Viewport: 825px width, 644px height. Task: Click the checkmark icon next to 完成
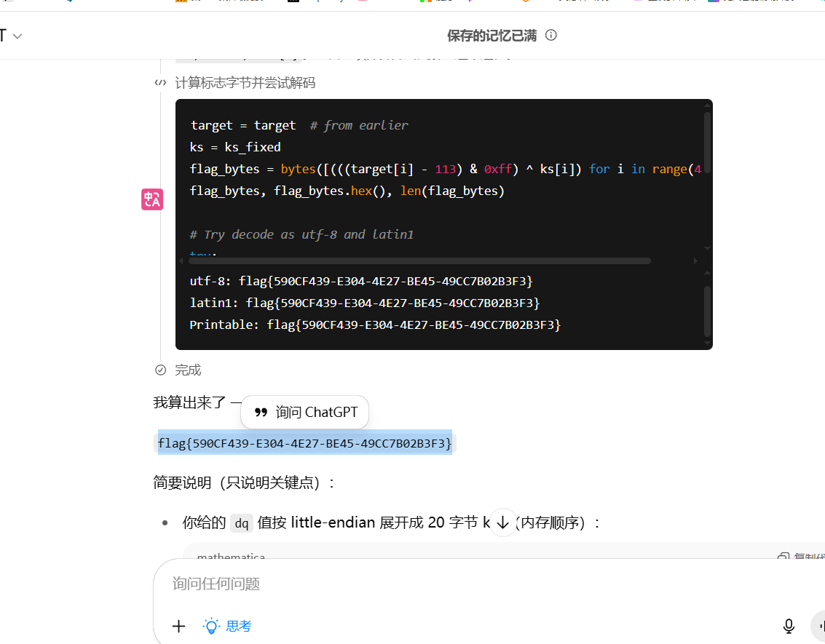point(161,370)
